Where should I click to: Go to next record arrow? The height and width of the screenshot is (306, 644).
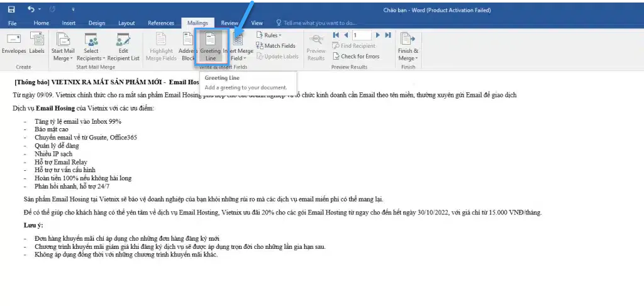(x=378, y=35)
